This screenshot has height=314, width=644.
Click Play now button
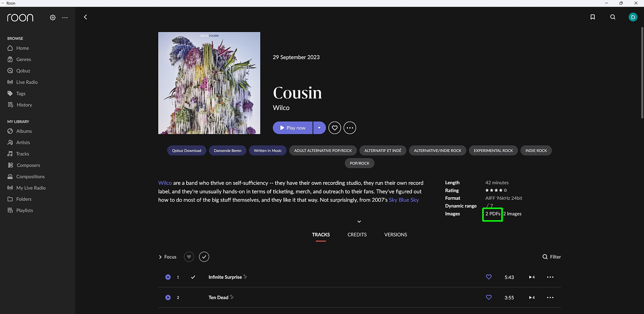click(292, 128)
